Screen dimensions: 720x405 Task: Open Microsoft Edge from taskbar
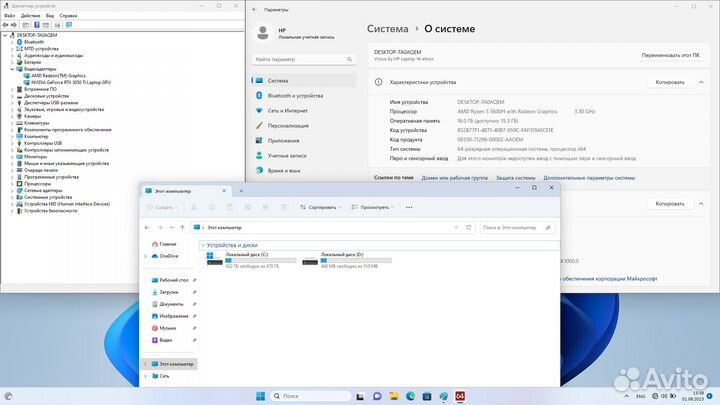[410, 396]
